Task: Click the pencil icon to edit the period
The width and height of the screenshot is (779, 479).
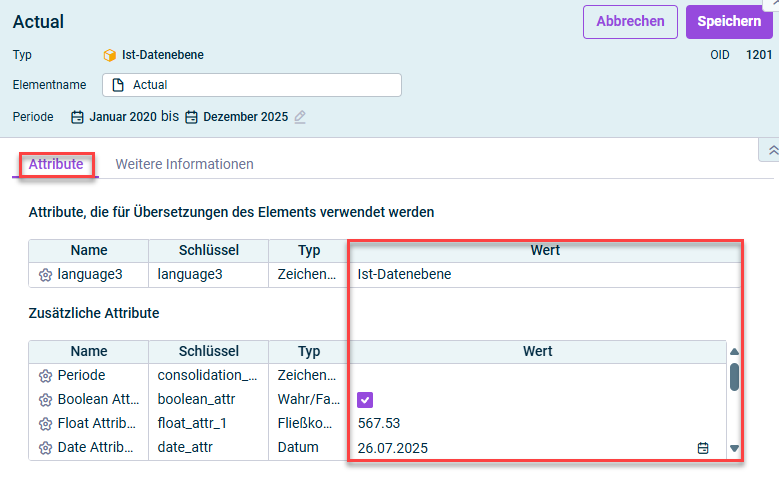Action: point(300,117)
